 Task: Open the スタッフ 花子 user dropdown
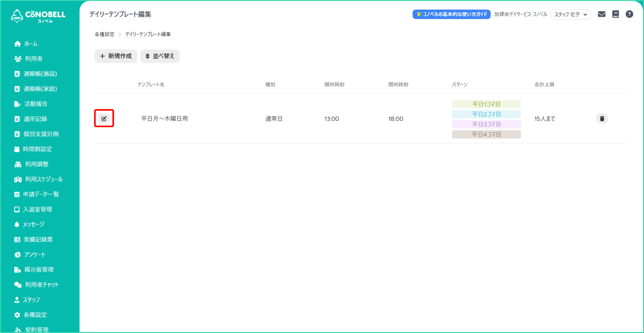coord(571,15)
